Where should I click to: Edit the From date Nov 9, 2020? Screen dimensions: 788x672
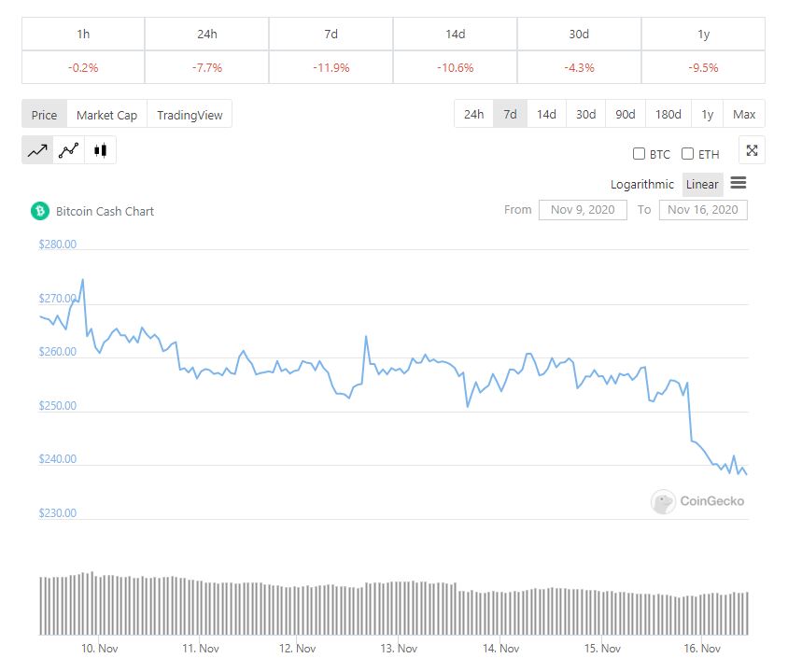[x=583, y=210]
